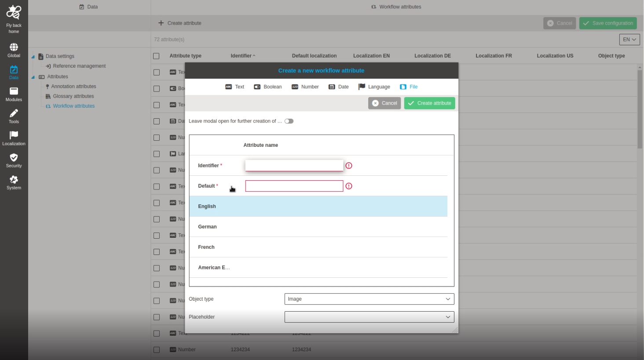Click Create attribute in the toolbar

(179, 23)
